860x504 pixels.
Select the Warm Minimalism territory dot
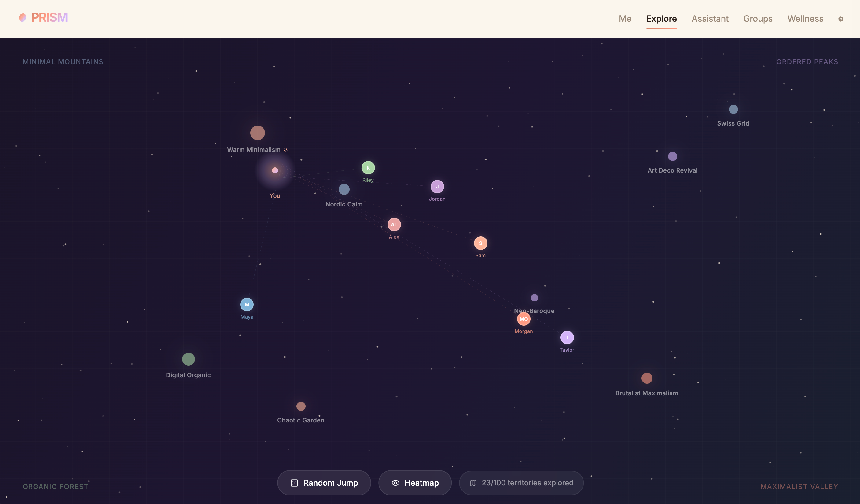257,133
